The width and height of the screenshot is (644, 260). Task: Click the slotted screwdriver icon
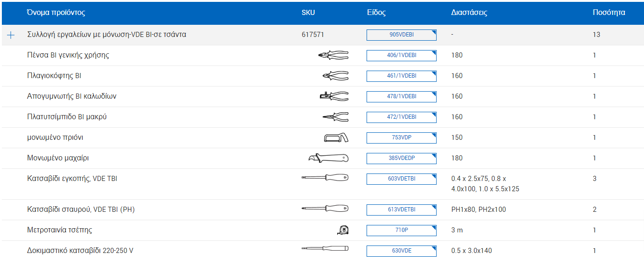pos(325,178)
